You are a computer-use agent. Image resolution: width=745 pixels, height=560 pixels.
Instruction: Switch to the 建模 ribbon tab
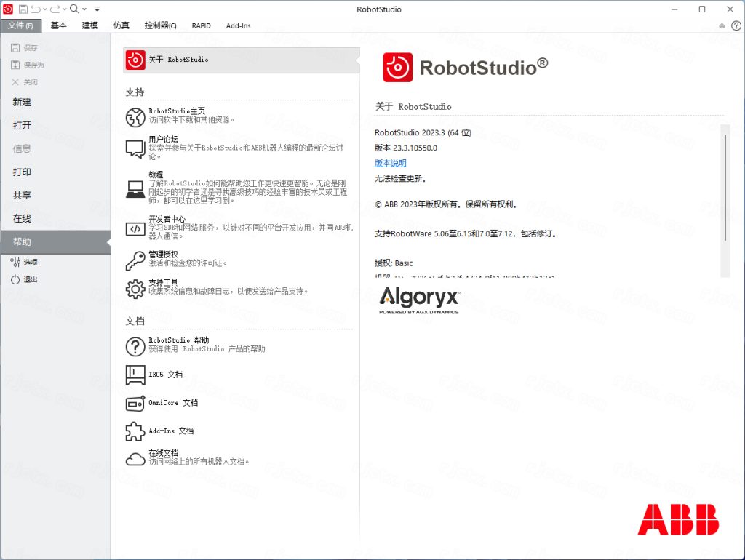(x=89, y=25)
